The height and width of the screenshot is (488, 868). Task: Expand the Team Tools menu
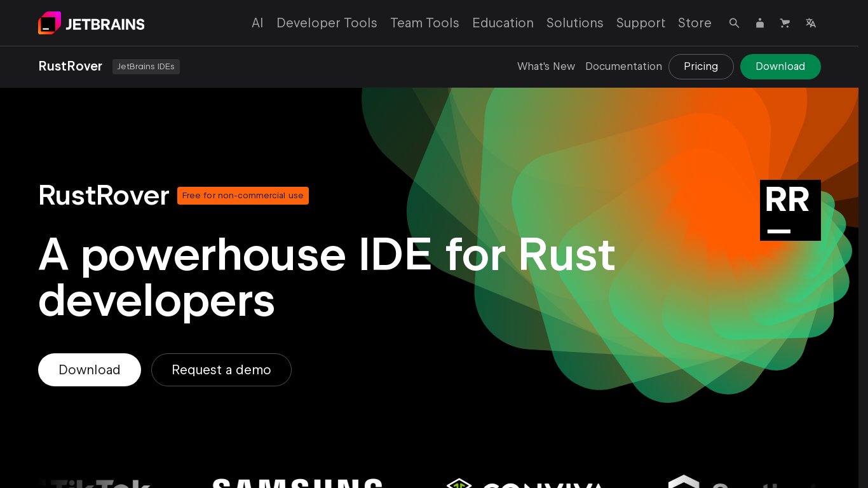tap(424, 23)
